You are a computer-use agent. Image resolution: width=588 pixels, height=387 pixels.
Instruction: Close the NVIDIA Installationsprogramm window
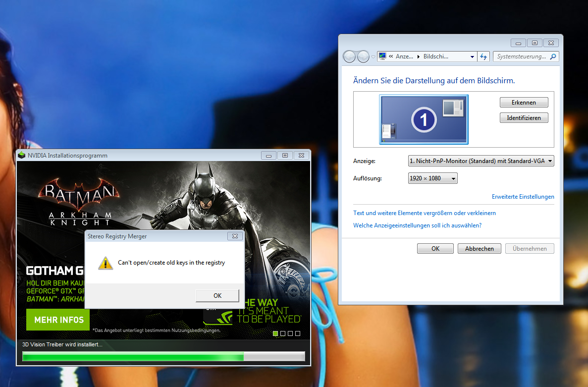pos(302,155)
